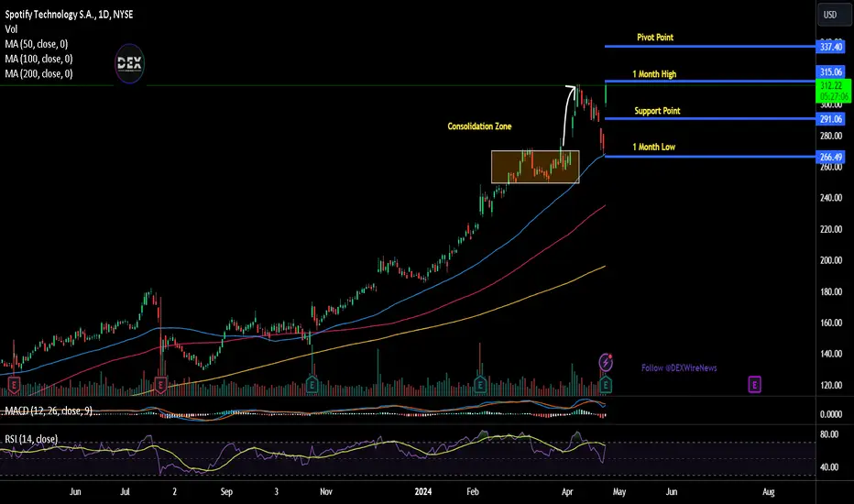Select the MA (100, close, 0) indicator legend

tap(38, 59)
